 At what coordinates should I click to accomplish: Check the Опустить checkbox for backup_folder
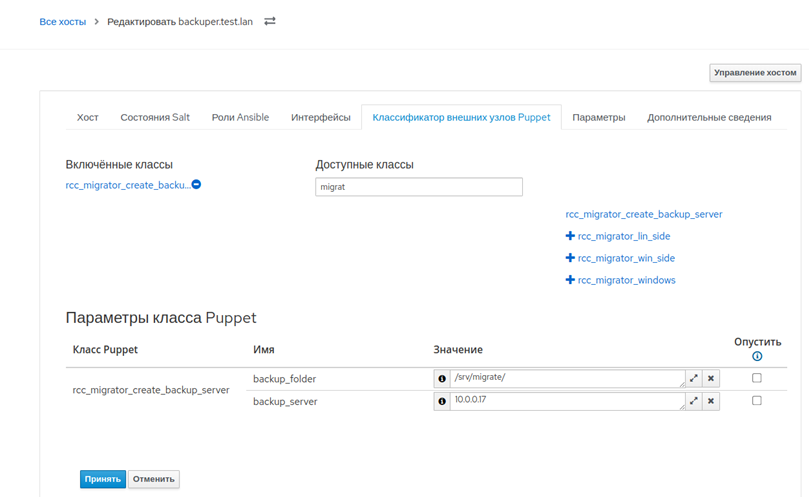pyautogui.click(x=757, y=378)
